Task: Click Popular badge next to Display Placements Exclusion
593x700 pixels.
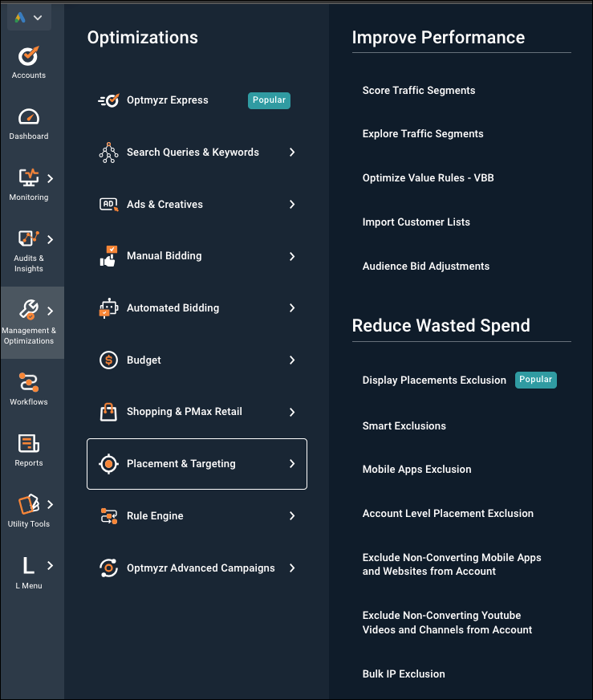Action: click(x=536, y=380)
